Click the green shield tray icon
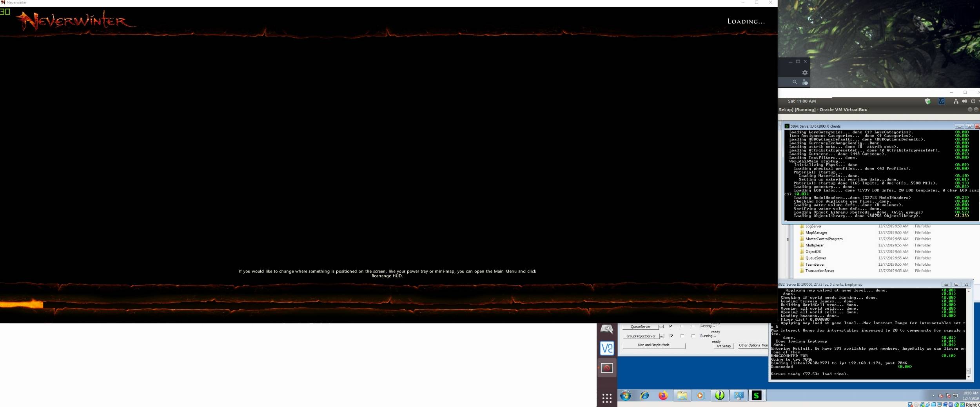 tap(927, 101)
